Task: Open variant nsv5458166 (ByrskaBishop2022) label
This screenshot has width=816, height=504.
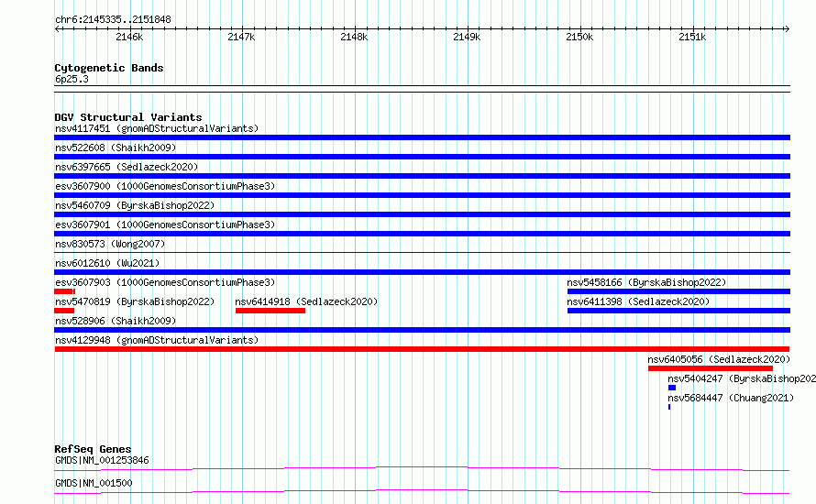Action: tap(646, 282)
